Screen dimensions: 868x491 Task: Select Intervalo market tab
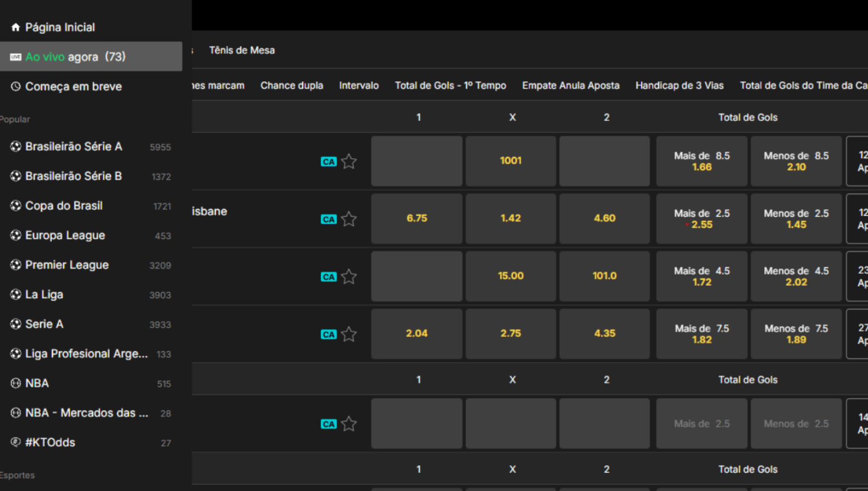[359, 86]
